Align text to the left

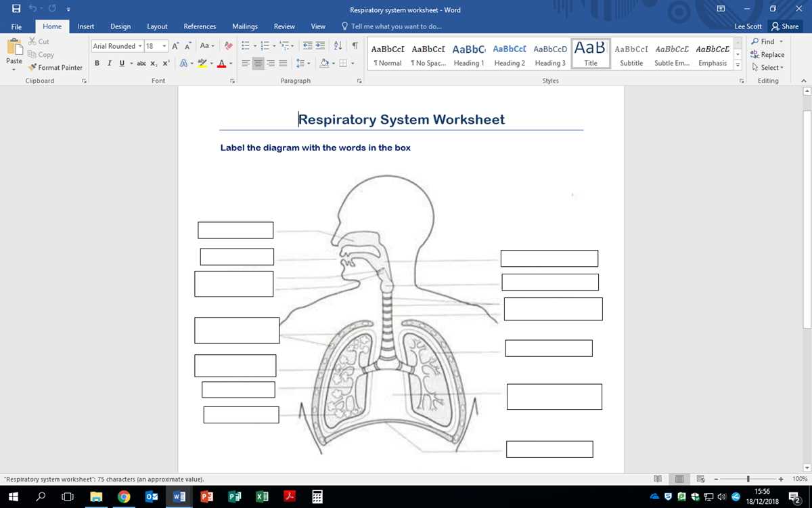click(x=246, y=63)
